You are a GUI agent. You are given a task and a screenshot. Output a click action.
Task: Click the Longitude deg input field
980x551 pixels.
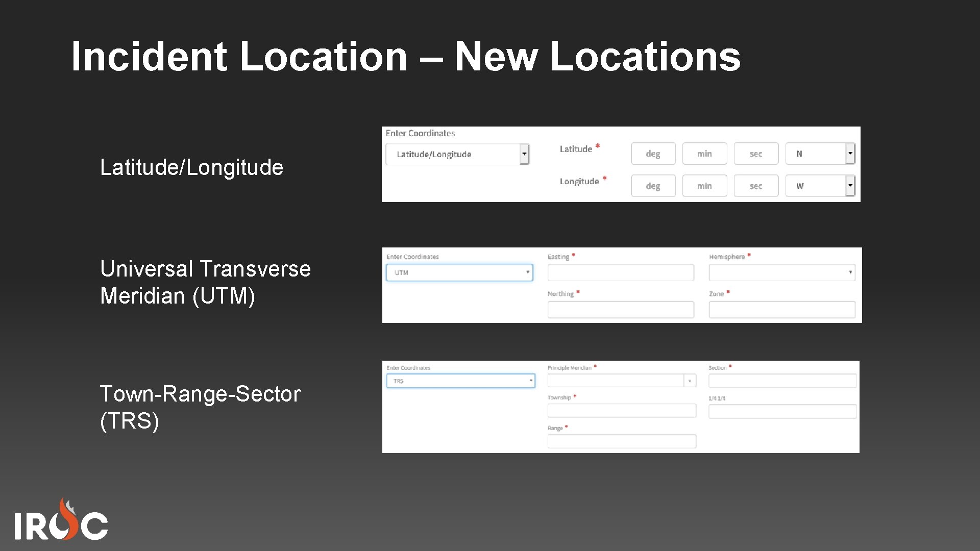coord(653,186)
